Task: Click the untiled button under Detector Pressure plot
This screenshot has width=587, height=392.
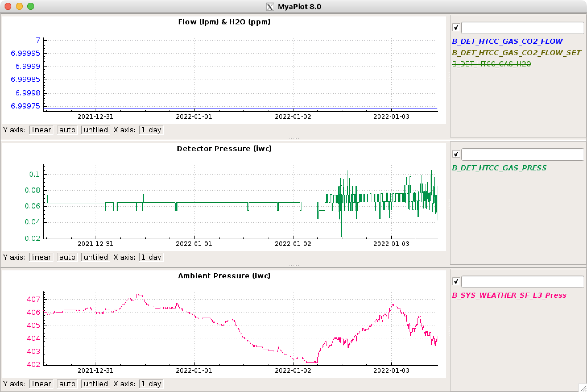Action: 96,257
